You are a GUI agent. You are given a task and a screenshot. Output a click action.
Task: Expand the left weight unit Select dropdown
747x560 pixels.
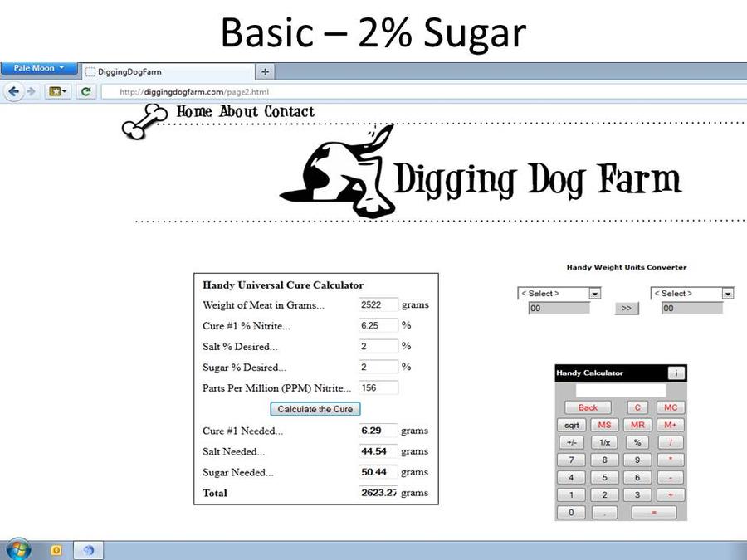tap(559, 293)
